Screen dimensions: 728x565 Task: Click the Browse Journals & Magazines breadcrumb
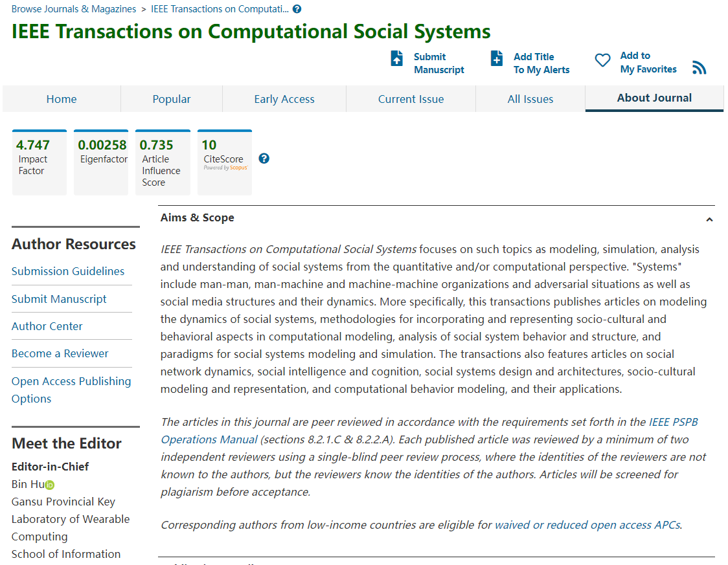(x=74, y=9)
